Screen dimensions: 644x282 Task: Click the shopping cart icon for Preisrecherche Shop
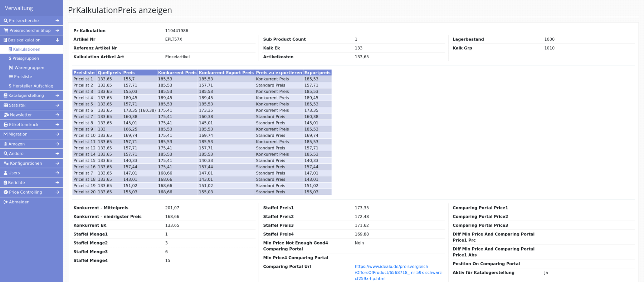[6, 30]
